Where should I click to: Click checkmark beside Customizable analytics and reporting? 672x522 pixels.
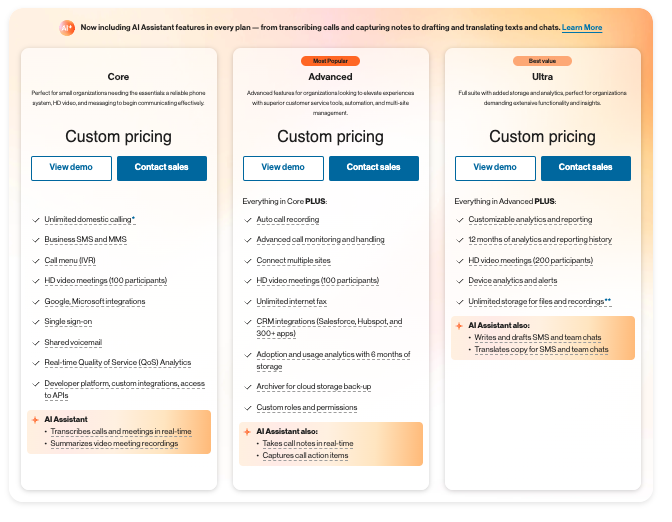[460, 219]
